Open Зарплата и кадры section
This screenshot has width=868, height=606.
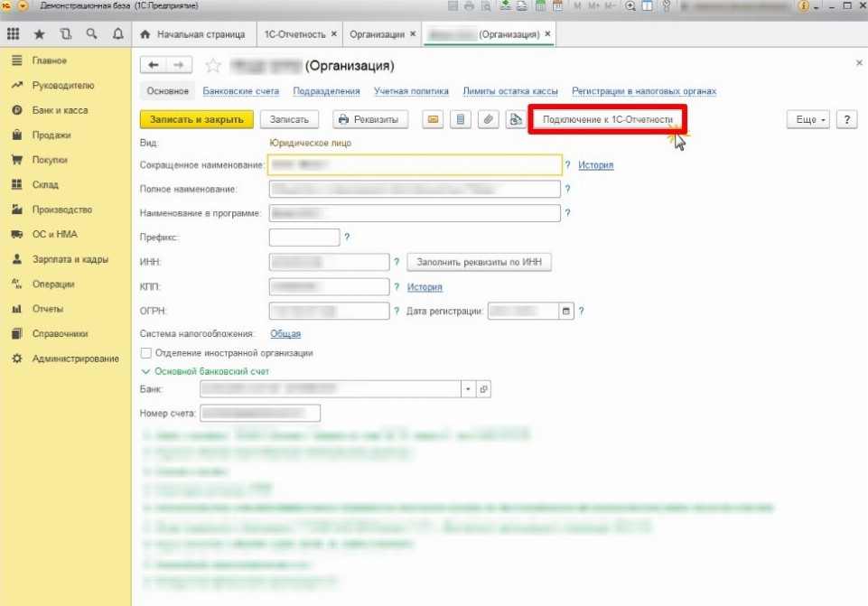tap(70, 259)
